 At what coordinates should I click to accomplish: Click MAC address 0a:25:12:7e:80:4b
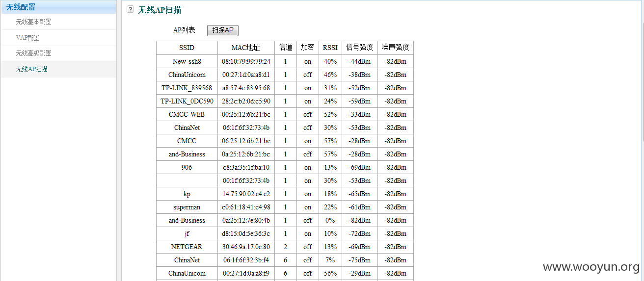(246, 220)
